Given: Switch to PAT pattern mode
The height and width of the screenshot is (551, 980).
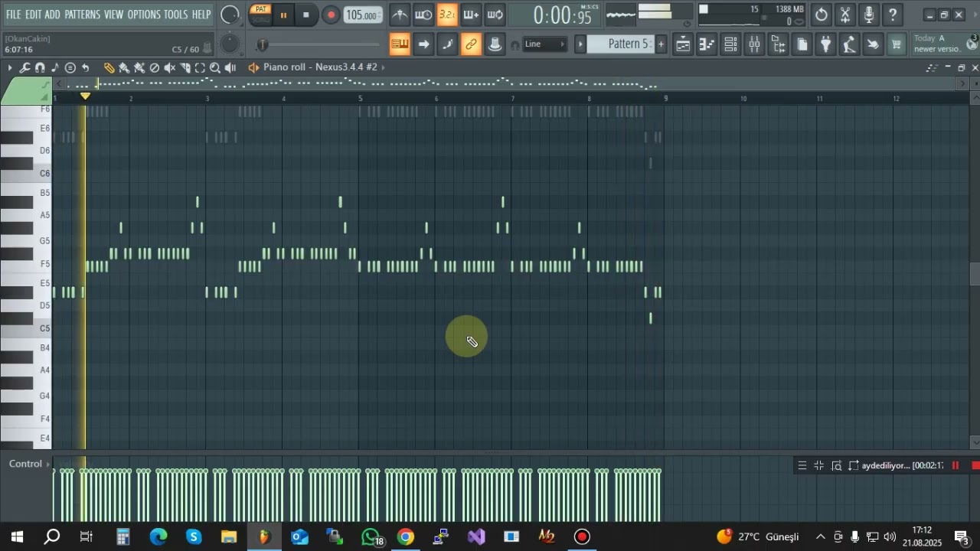Looking at the screenshot, I should (261, 9).
